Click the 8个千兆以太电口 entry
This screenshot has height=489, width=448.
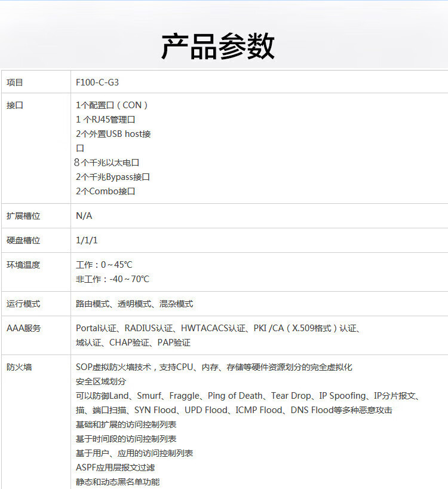106,163
